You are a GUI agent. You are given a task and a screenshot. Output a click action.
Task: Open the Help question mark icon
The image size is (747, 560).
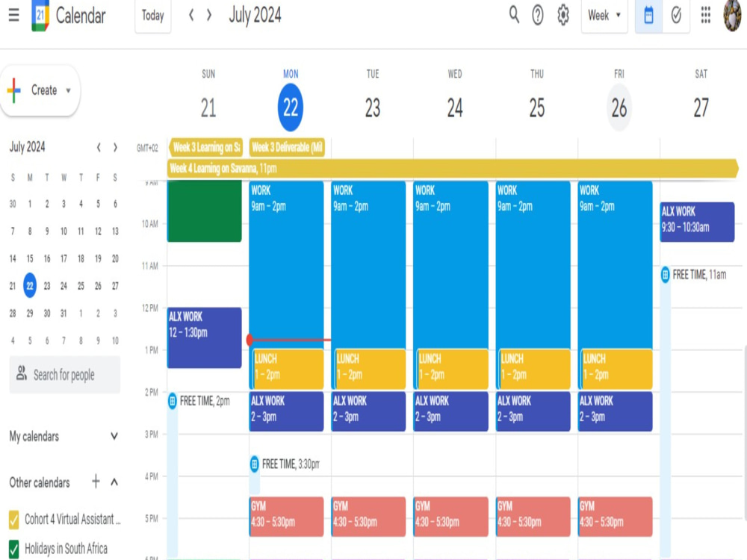pyautogui.click(x=538, y=15)
